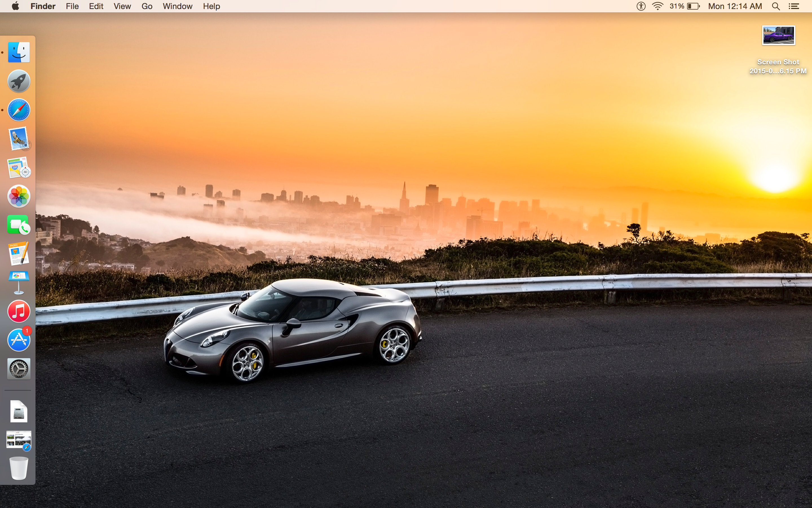Viewport: 812px width, 508px height.
Task: Restore the minimized Safari window in Dock
Action: [x=19, y=440]
